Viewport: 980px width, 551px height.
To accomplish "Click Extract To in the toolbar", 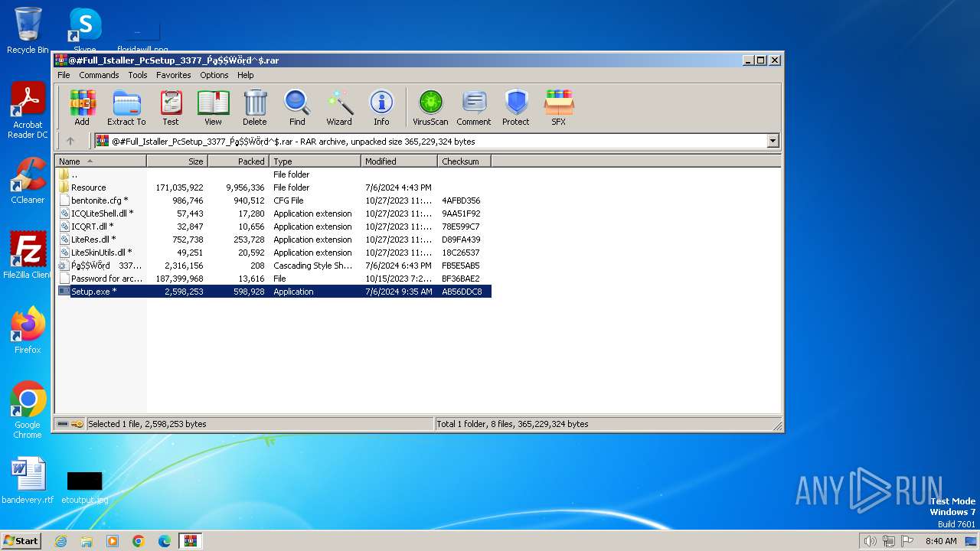I will click(x=126, y=108).
